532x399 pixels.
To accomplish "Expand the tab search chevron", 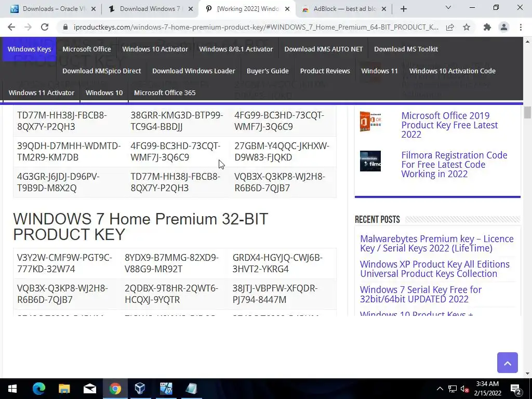I will click(448, 7).
